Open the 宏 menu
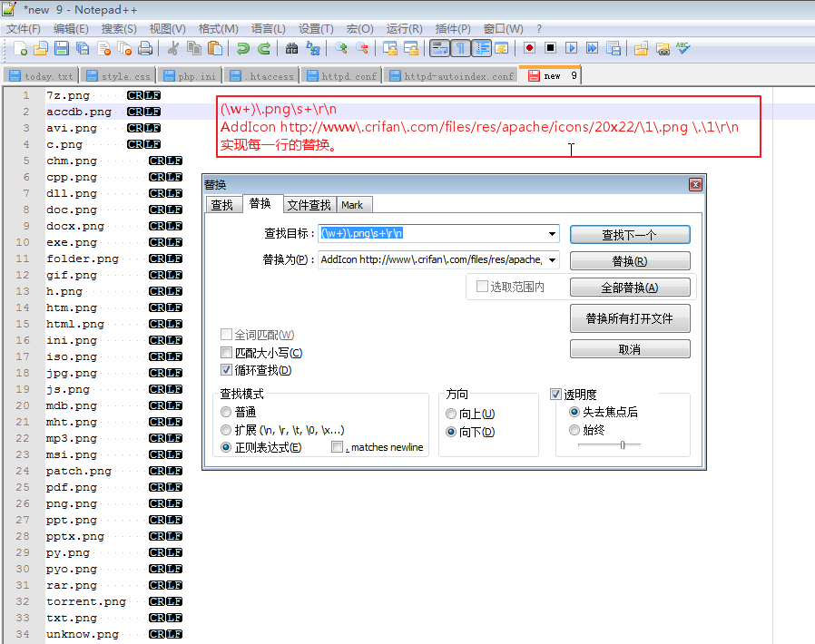This screenshot has width=815, height=644. 359,28
